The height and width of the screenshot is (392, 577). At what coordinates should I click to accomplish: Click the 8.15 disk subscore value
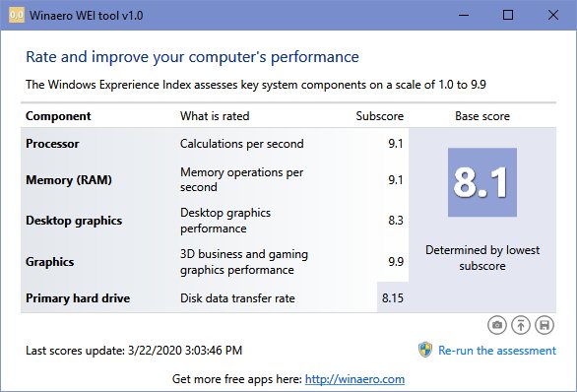[393, 297]
